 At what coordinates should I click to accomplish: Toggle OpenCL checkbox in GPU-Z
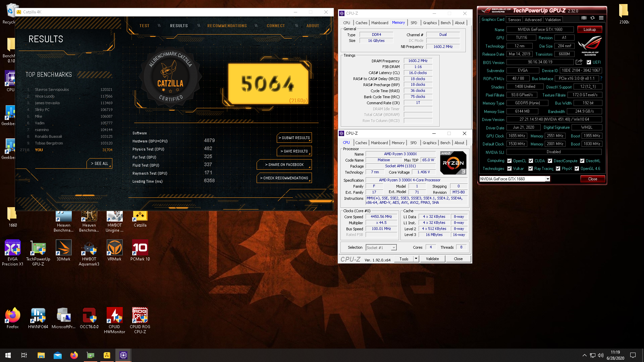509,161
